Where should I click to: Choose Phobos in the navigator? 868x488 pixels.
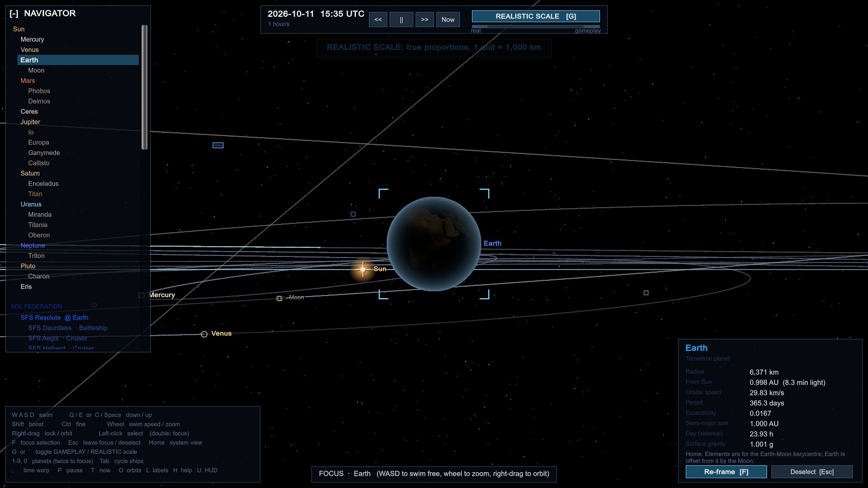click(x=39, y=91)
